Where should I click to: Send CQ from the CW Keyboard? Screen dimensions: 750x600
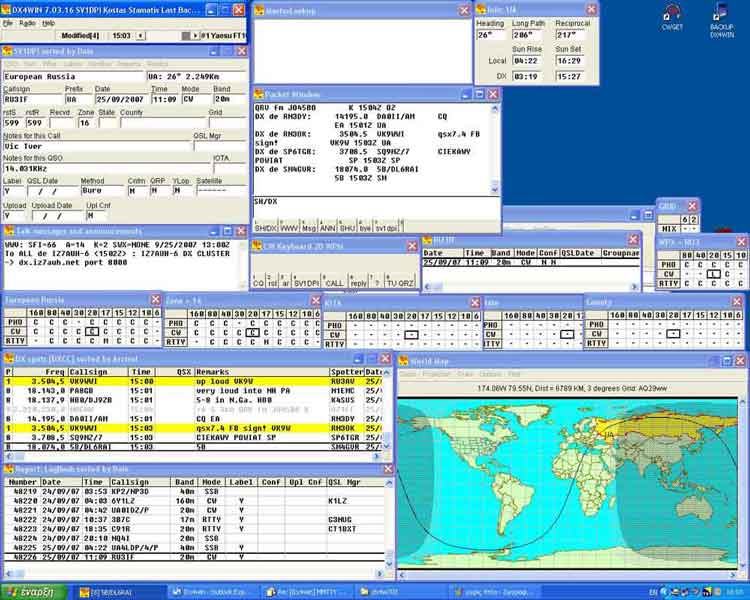tap(259, 283)
